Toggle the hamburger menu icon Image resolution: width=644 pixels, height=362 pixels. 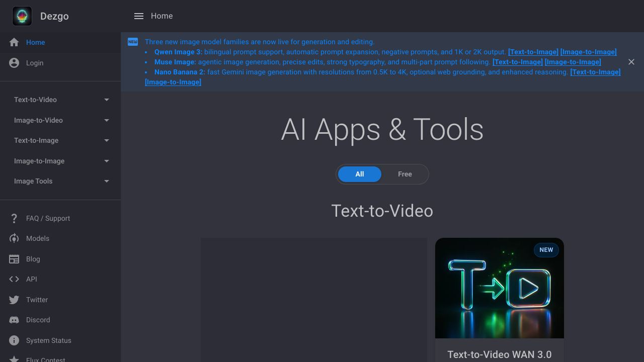[x=139, y=16]
